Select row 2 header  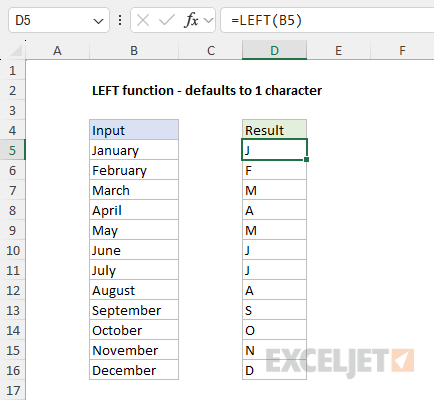click(x=13, y=90)
